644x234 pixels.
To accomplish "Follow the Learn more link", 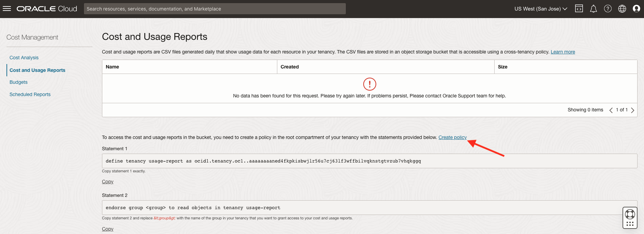I will point(563,52).
